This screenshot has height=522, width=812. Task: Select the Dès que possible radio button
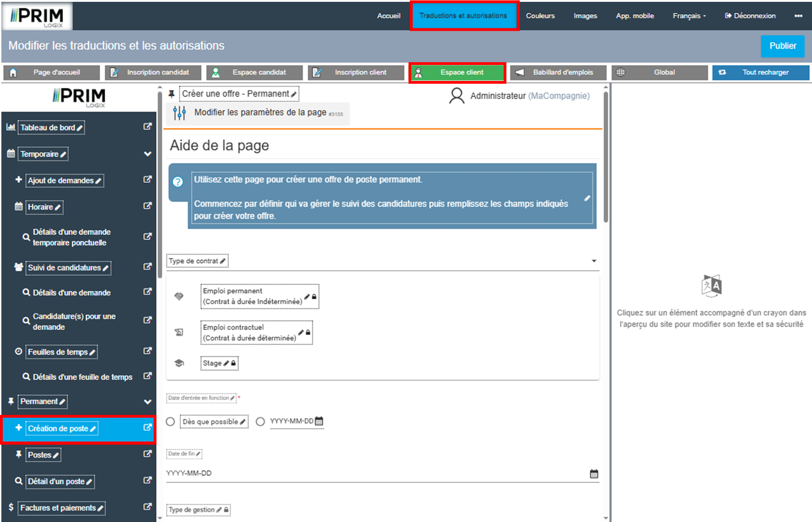pyautogui.click(x=171, y=422)
